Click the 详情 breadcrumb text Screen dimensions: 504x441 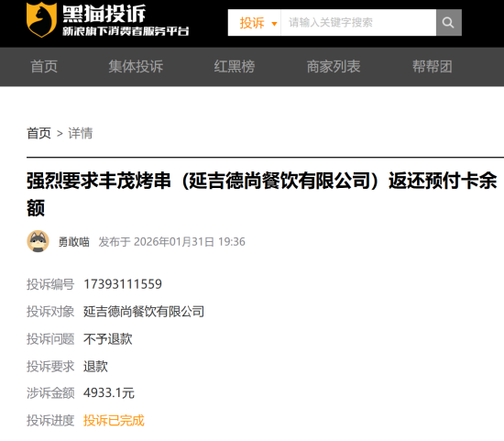click(81, 133)
